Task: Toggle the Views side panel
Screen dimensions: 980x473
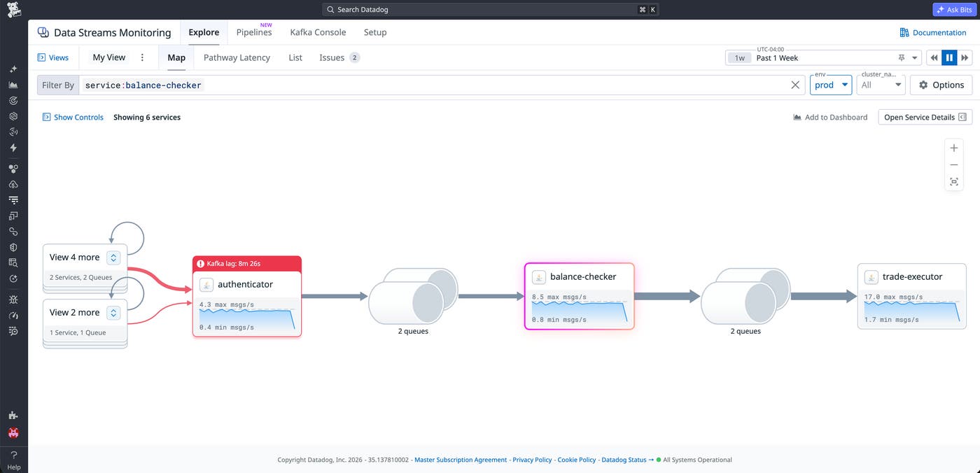Action: tap(53, 57)
